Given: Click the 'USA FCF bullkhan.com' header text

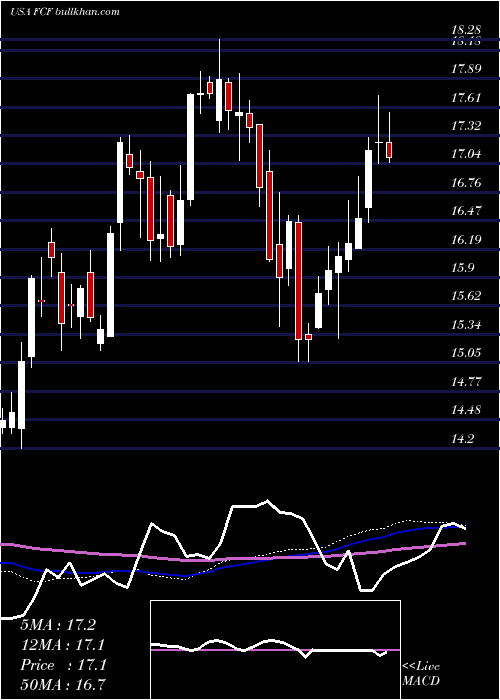Looking at the screenshot, I should point(65,12).
